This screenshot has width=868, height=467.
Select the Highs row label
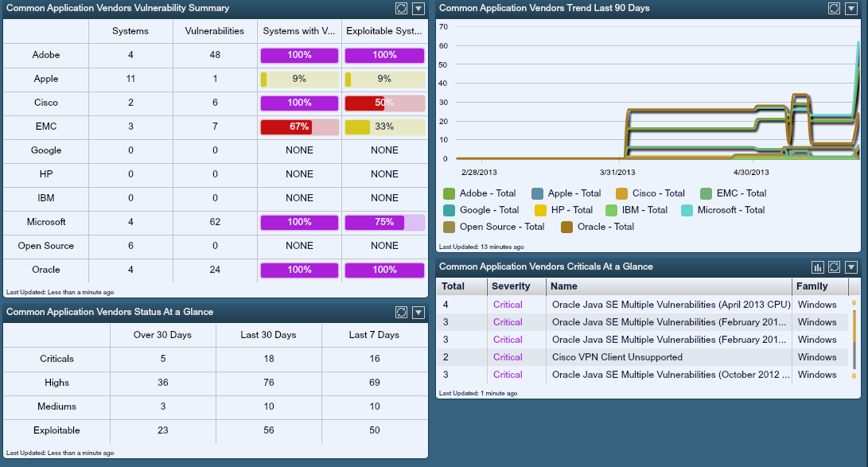56,383
